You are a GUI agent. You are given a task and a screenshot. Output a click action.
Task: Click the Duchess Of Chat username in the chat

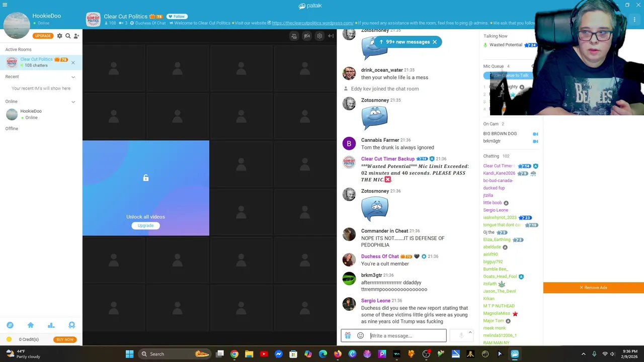(x=380, y=256)
